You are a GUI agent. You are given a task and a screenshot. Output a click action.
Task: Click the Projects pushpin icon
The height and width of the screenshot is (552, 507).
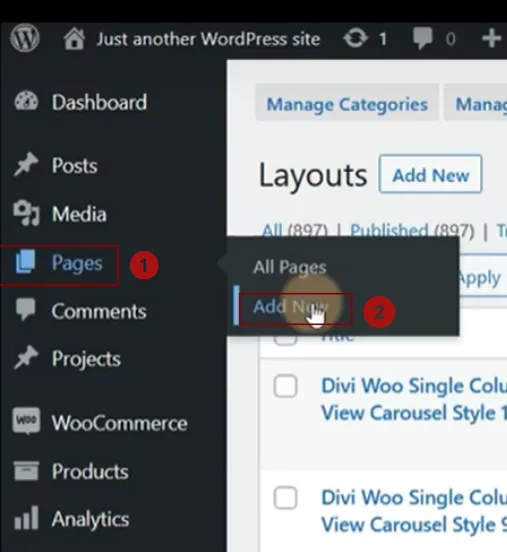pyautogui.click(x=26, y=358)
